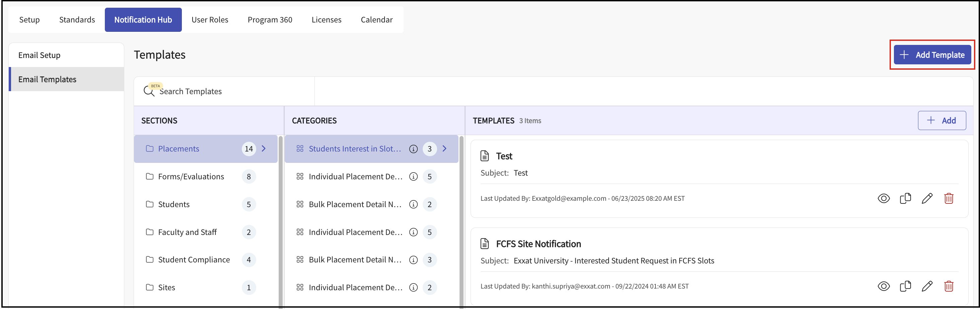Click pencil icon for FCFS Site Notification
980x309 pixels.
click(927, 286)
